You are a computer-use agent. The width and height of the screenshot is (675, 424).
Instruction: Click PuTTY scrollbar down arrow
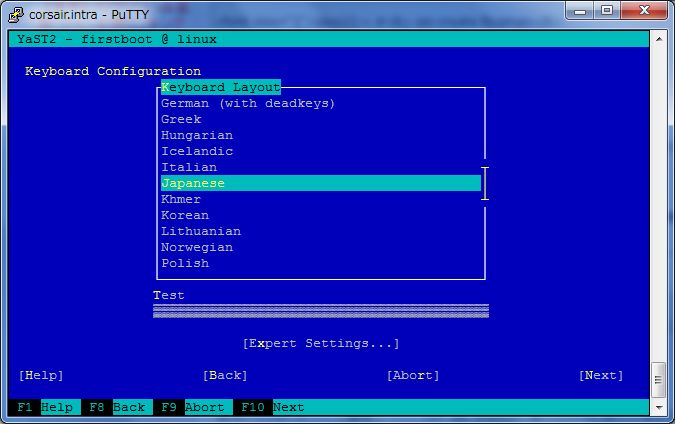(x=659, y=407)
